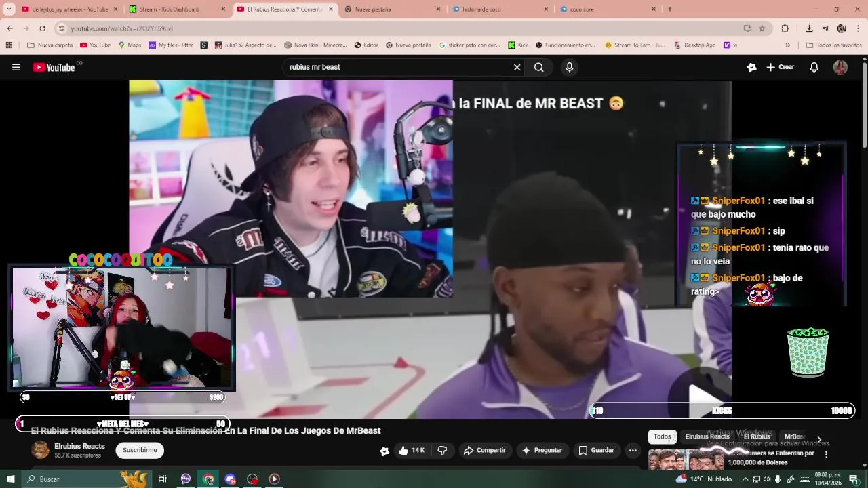Expand the hidden bookmarks chevron
Screen dimensions: 868x488
tap(787, 45)
